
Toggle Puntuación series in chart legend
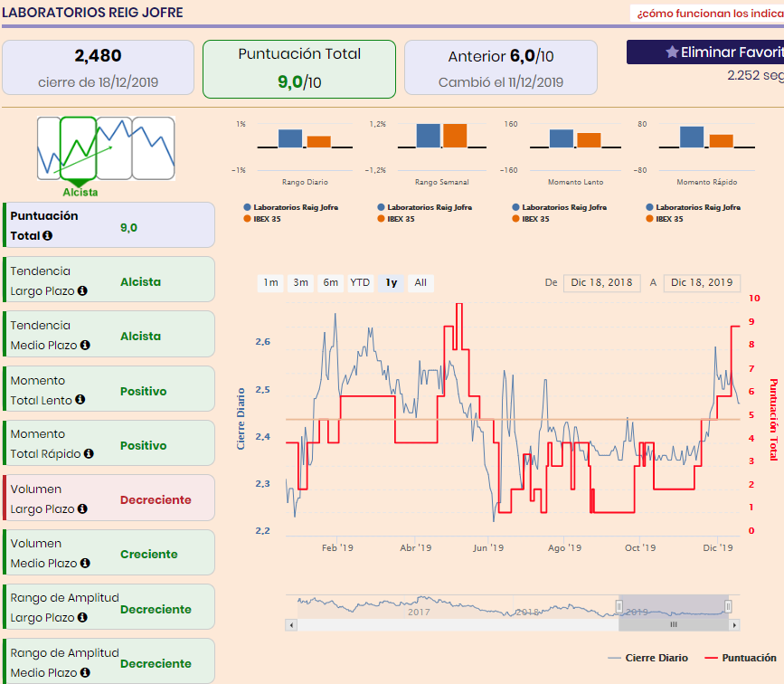[x=740, y=658]
